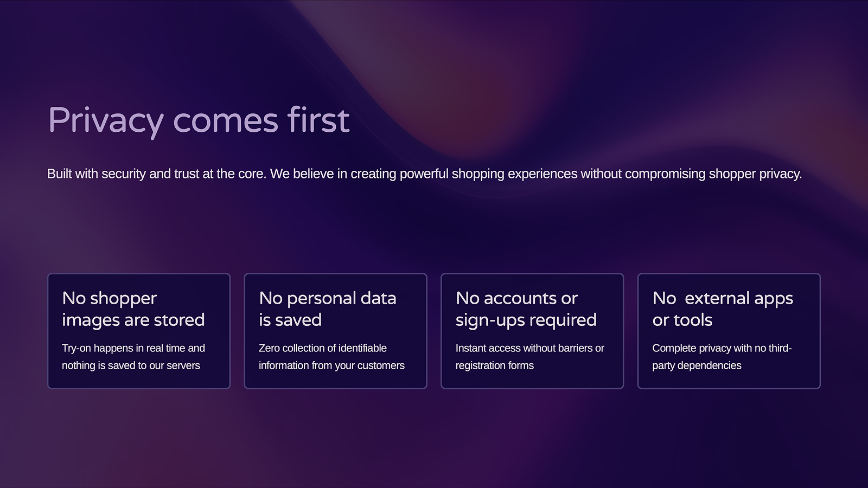Click the "Complete privacy with no third-party" text

click(x=722, y=348)
